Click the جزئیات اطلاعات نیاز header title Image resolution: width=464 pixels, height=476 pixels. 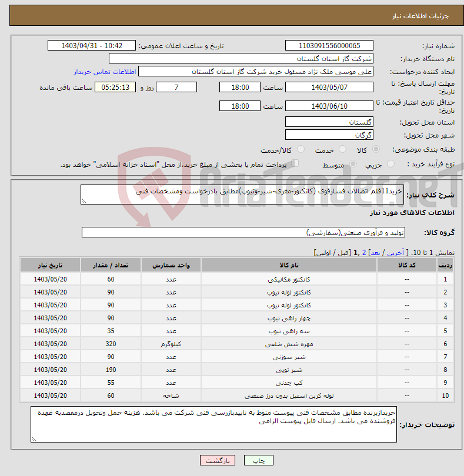tap(420, 16)
